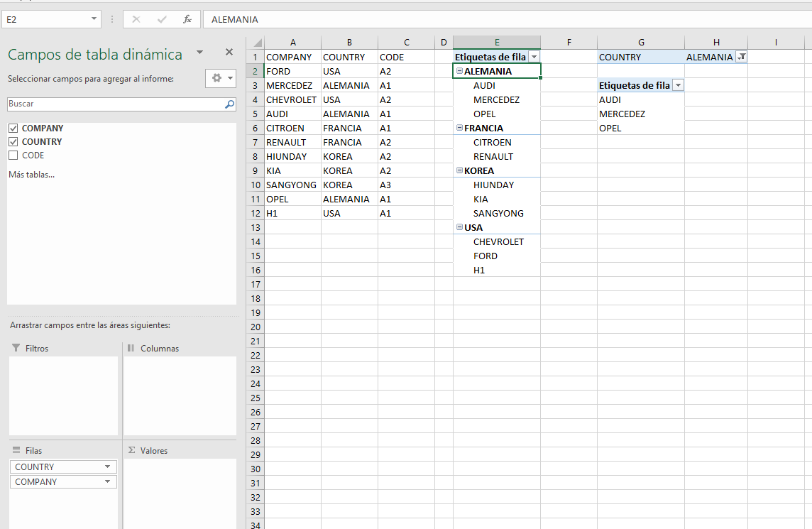Select cell A10 with SANGYONG

(292, 185)
